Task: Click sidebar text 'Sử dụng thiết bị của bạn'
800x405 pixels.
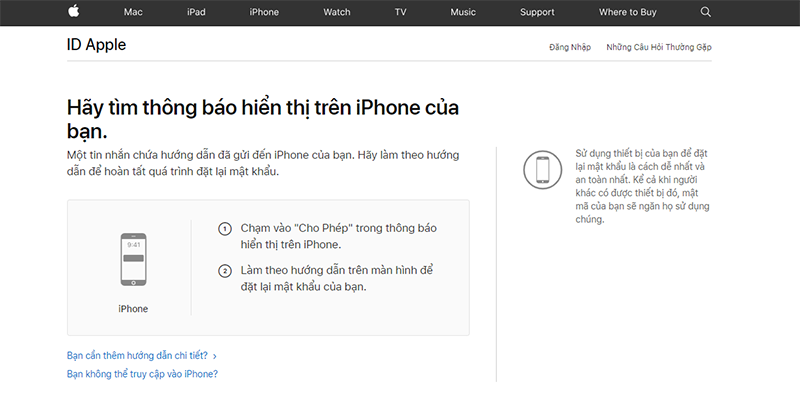Action: 642,186
